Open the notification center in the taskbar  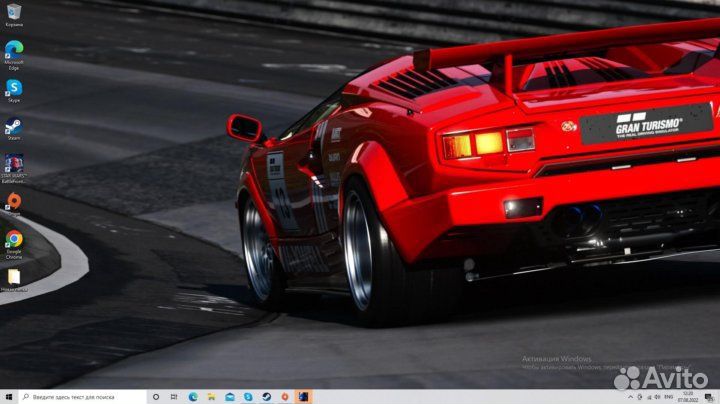709,397
